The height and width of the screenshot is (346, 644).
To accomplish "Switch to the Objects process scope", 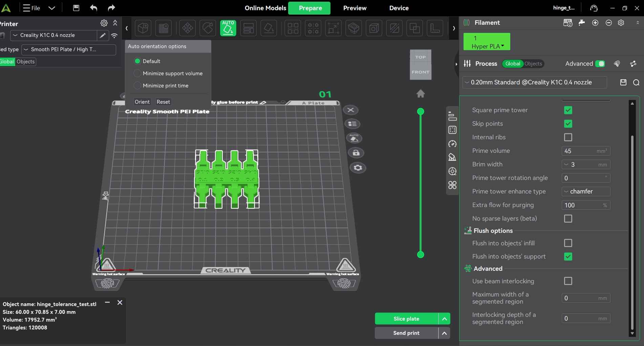I will click(533, 64).
